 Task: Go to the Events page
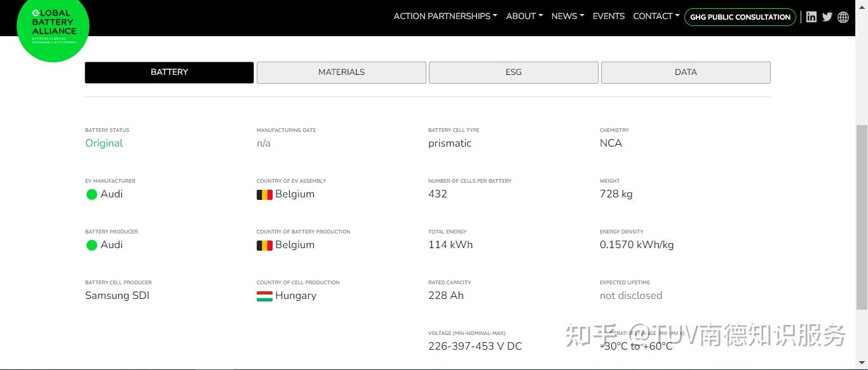pos(609,17)
